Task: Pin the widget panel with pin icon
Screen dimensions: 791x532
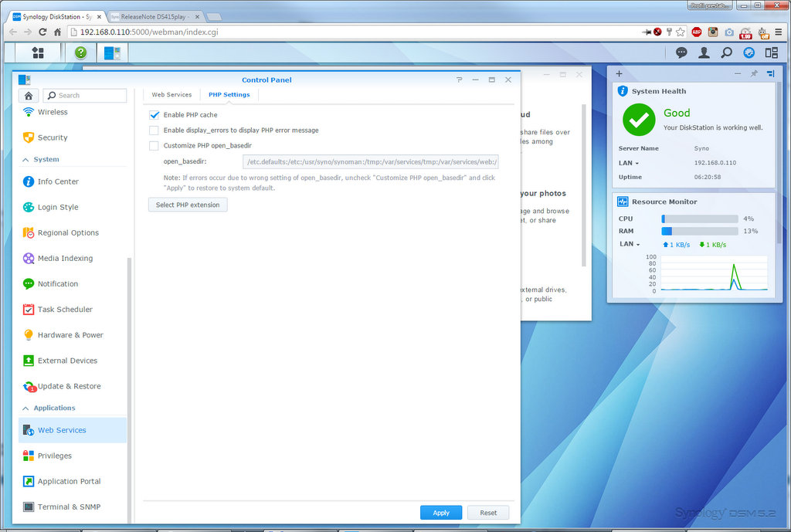Action: (x=754, y=73)
